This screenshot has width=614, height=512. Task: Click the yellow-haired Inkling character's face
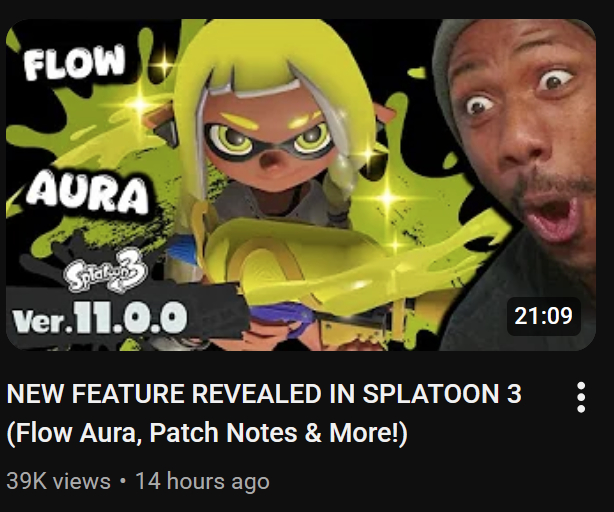point(270,145)
